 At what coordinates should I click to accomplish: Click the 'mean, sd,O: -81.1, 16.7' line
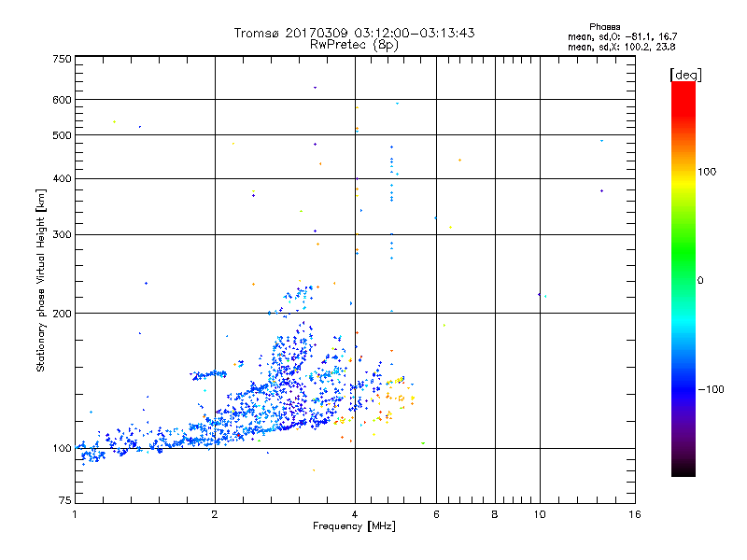tap(622, 36)
